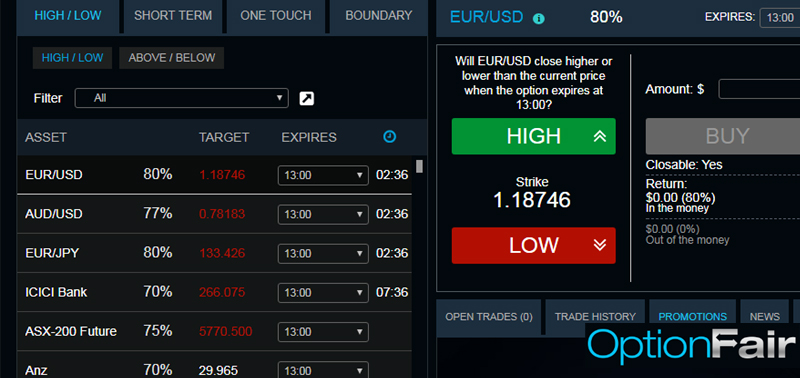Screen dimensions: 800x378
Task: Open the TRADE HISTORY tab
Action: (595, 317)
